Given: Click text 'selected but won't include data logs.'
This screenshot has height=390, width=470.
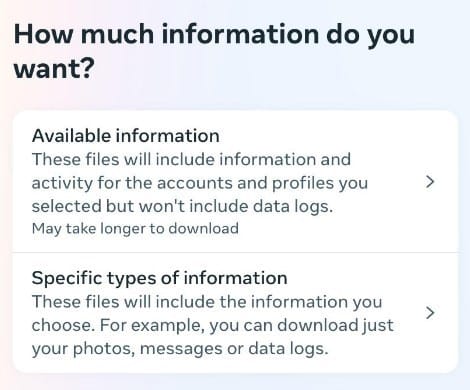Looking at the screenshot, I should [182, 206].
